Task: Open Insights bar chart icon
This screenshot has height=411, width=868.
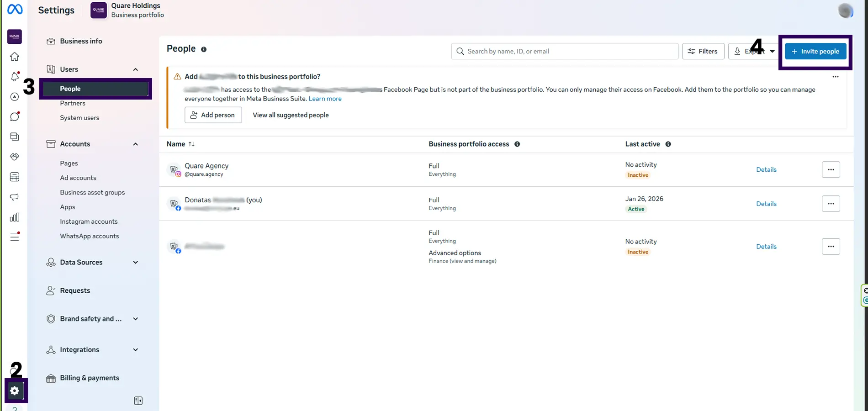Action: pyautogui.click(x=15, y=217)
